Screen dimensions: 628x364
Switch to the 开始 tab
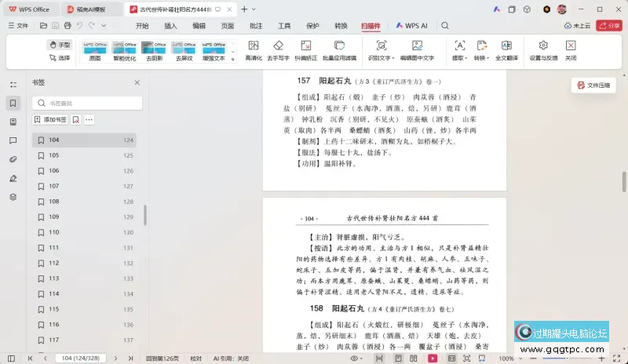click(x=142, y=26)
